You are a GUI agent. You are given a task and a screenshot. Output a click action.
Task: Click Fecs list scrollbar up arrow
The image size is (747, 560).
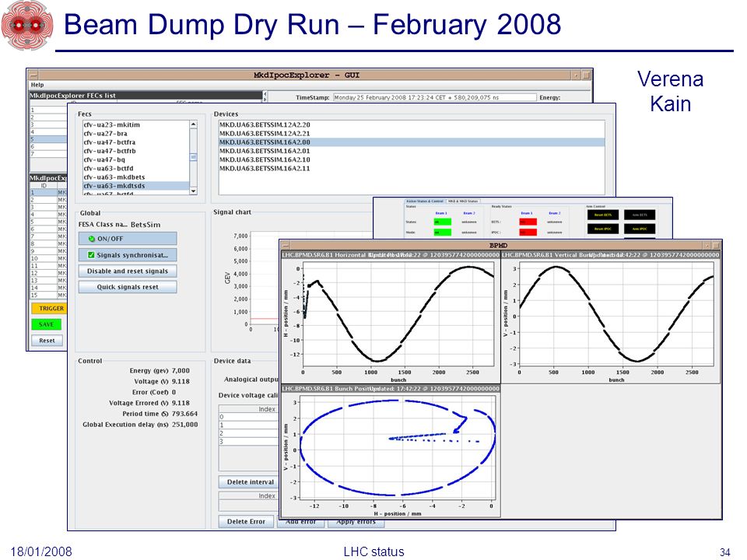point(194,124)
